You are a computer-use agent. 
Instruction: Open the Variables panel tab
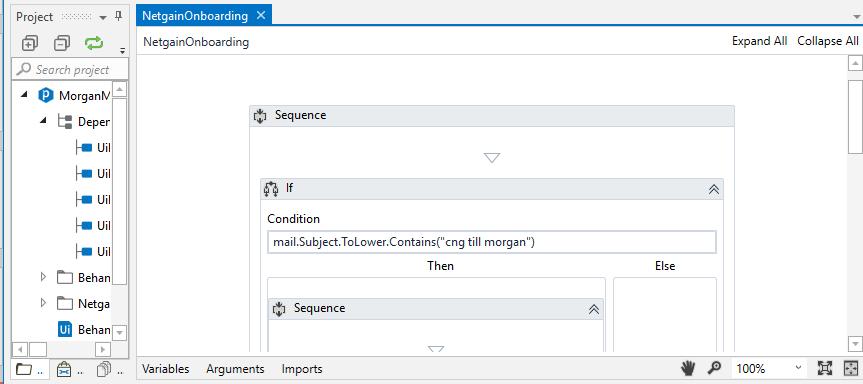(x=166, y=369)
